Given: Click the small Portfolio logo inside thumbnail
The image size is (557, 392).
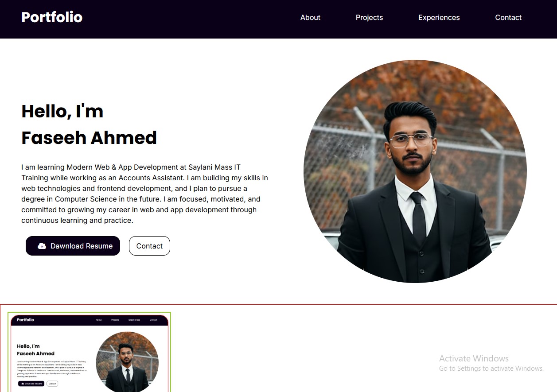Looking at the screenshot, I should [x=25, y=320].
